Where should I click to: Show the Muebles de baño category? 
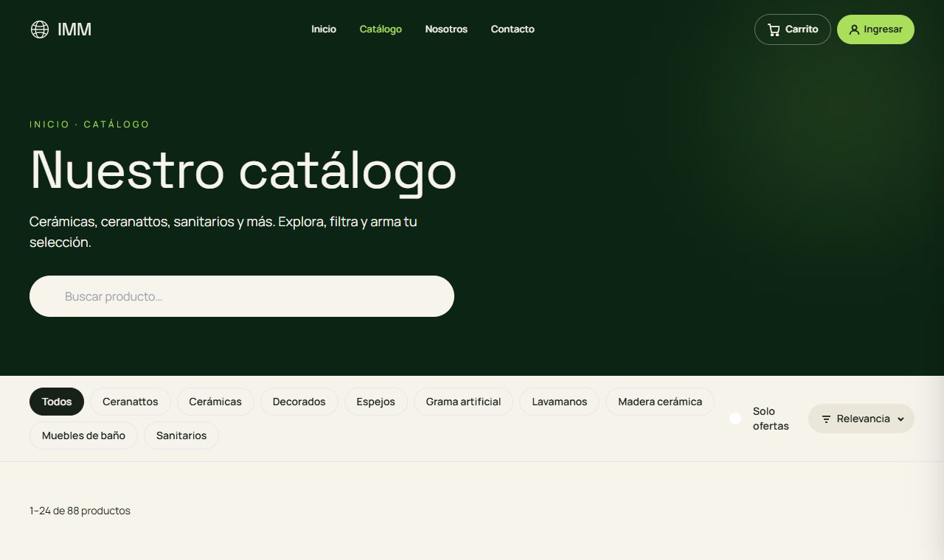pos(83,435)
